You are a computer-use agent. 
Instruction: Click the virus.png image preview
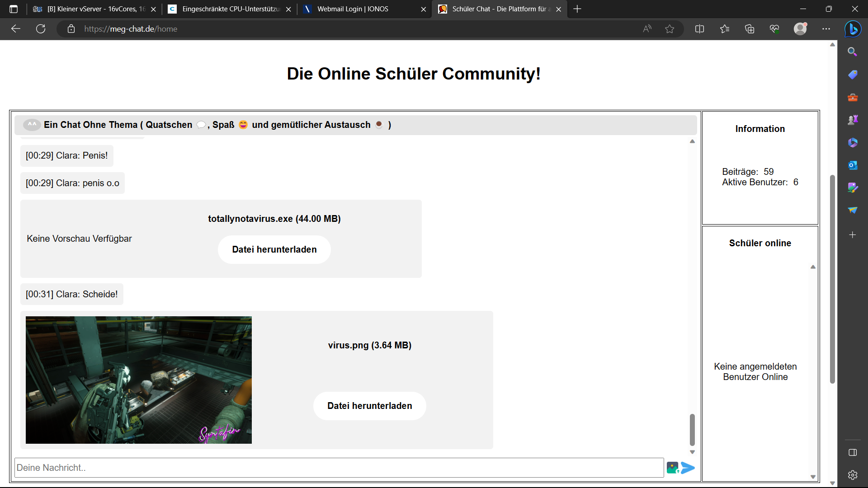(x=138, y=380)
